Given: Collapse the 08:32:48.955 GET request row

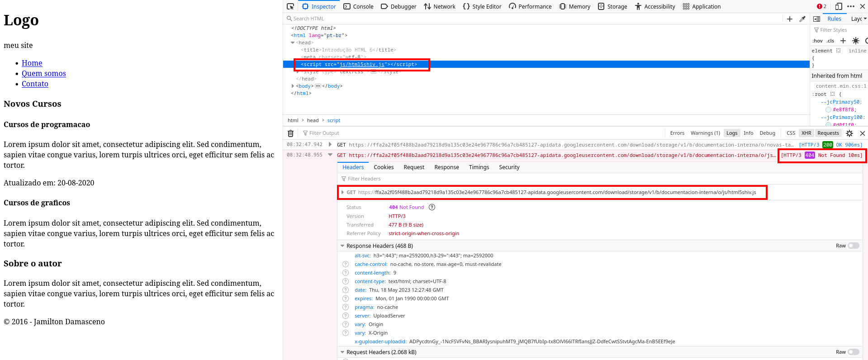Looking at the screenshot, I should pos(330,155).
